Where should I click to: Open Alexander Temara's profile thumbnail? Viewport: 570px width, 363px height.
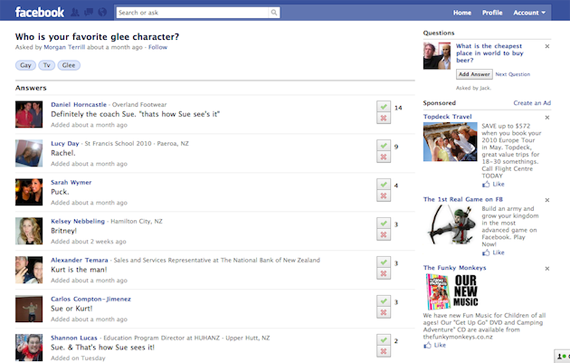(x=29, y=270)
